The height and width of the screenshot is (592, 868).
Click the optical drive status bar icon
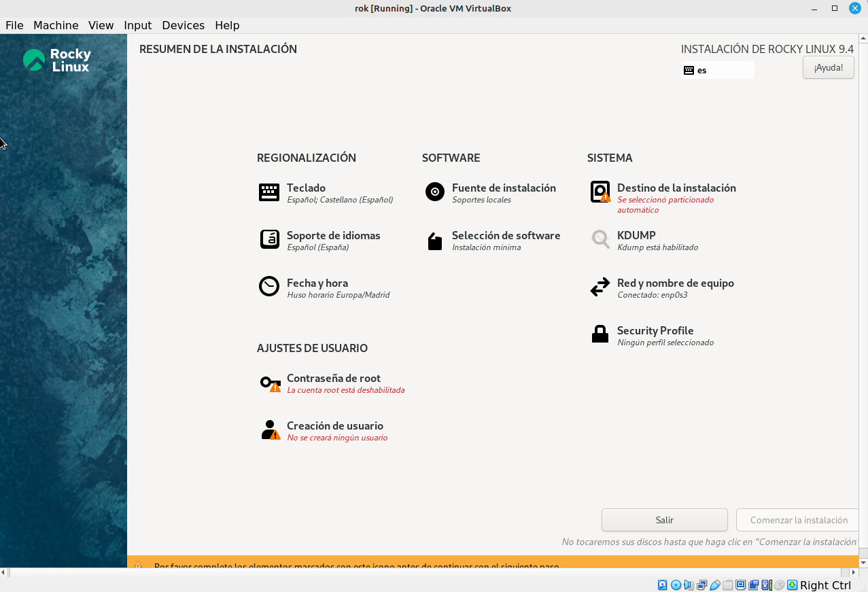pos(676,585)
